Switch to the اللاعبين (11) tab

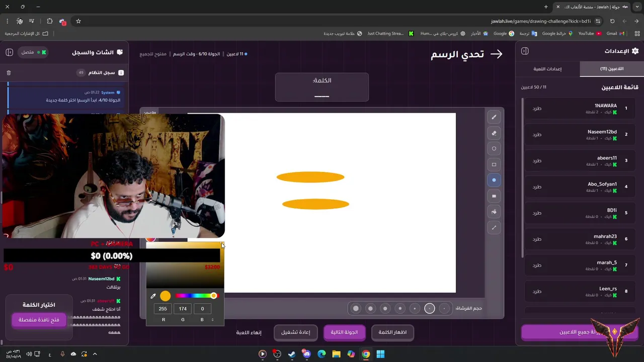pyautogui.click(x=612, y=69)
